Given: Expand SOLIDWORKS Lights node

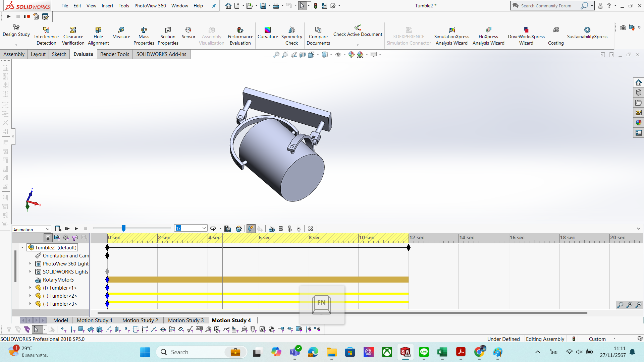Looking at the screenshot, I should (30, 271).
